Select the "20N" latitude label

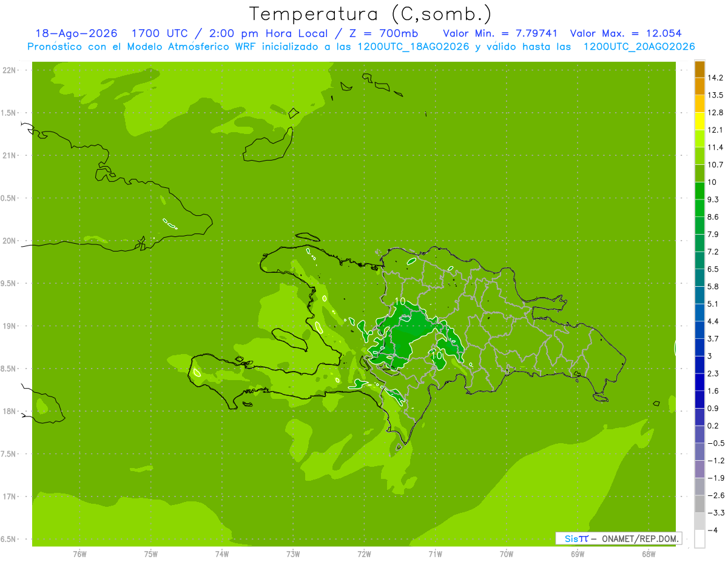[10, 241]
